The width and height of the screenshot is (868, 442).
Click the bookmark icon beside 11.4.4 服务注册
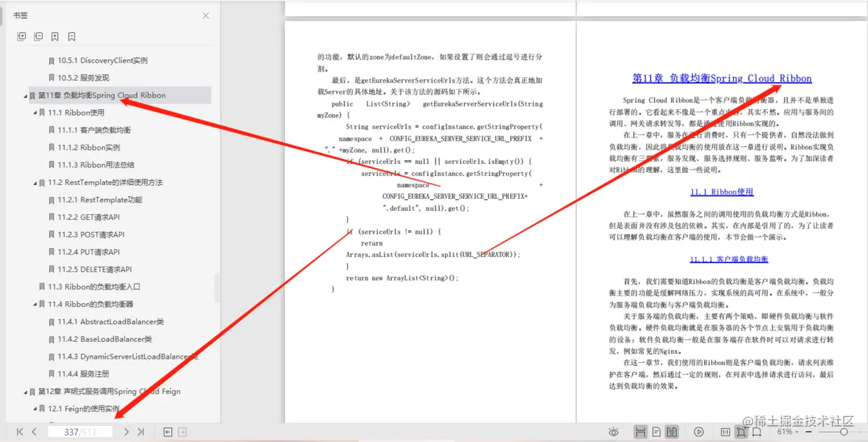(x=52, y=374)
